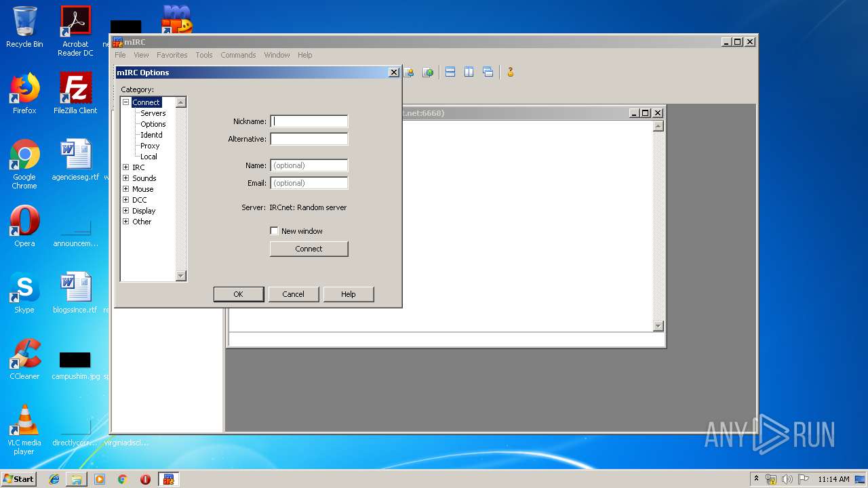Open Acrobat Reader DC desktop icon
This screenshot has width=868, height=488.
pyautogui.click(x=75, y=31)
